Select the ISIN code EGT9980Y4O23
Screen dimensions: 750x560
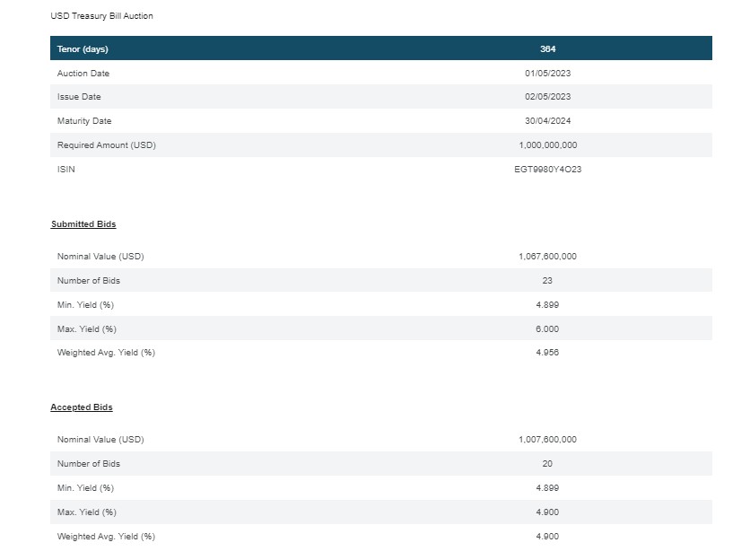click(547, 170)
